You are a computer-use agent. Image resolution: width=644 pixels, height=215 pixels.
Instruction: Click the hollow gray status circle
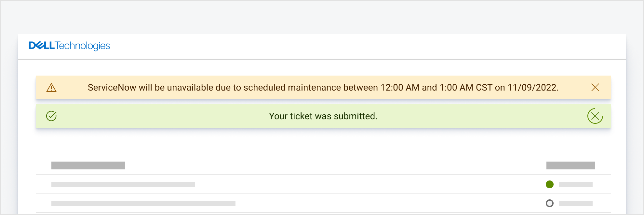pyautogui.click(x=550, y=203)
